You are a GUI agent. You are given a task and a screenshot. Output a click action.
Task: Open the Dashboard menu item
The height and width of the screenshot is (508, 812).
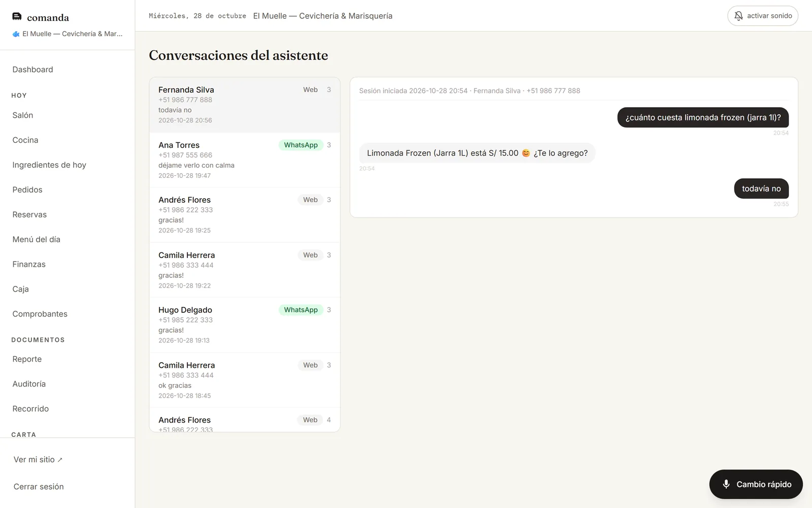point(32,70)
